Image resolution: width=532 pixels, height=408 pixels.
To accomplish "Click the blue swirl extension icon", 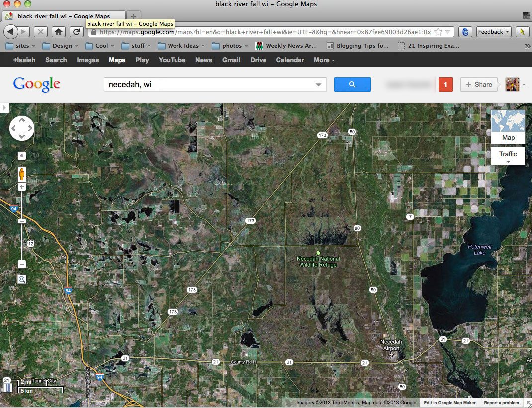I will (x=465, y=32).
